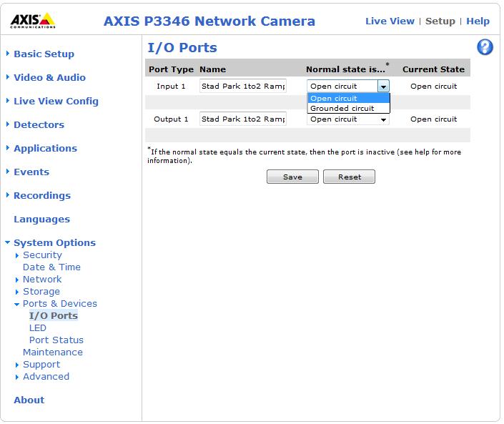Choose Grounded circuit from the dropdown list
Screen dimensions: 504x424
click(349, 109)
